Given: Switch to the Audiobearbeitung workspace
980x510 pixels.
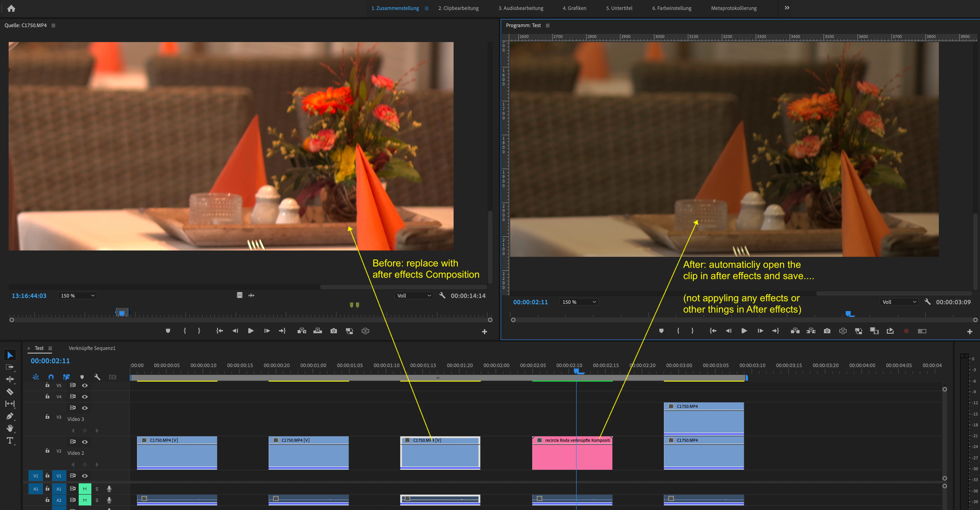Looking at the screenshot, I should [521, 8].
